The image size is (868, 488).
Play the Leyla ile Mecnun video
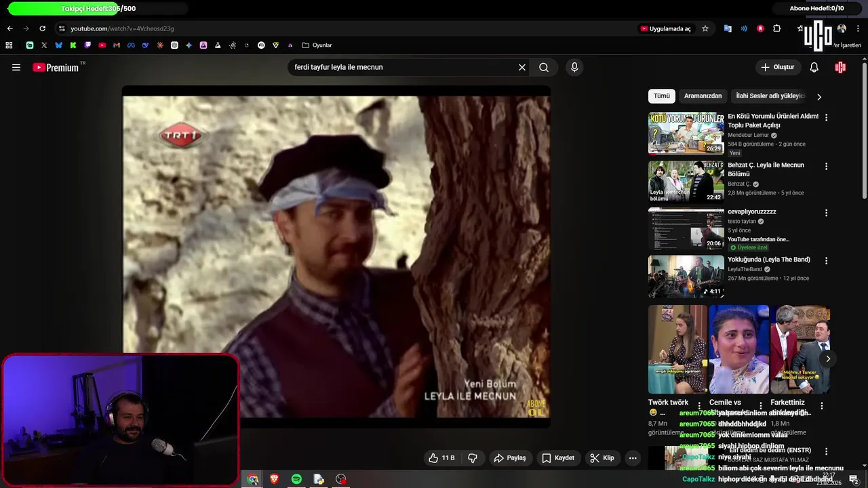click(336, 256)
